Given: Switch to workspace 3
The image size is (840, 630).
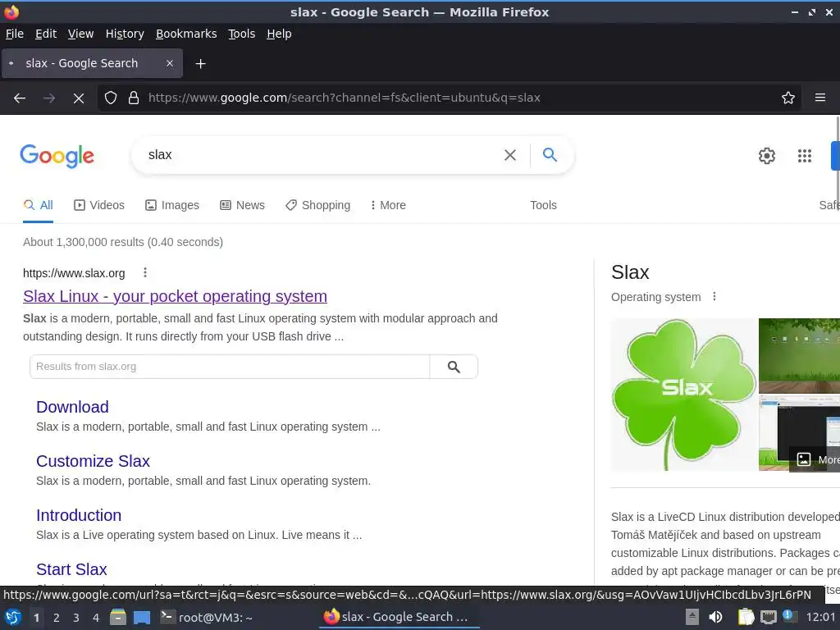Looking at the screenshot, I should (76, 618).
